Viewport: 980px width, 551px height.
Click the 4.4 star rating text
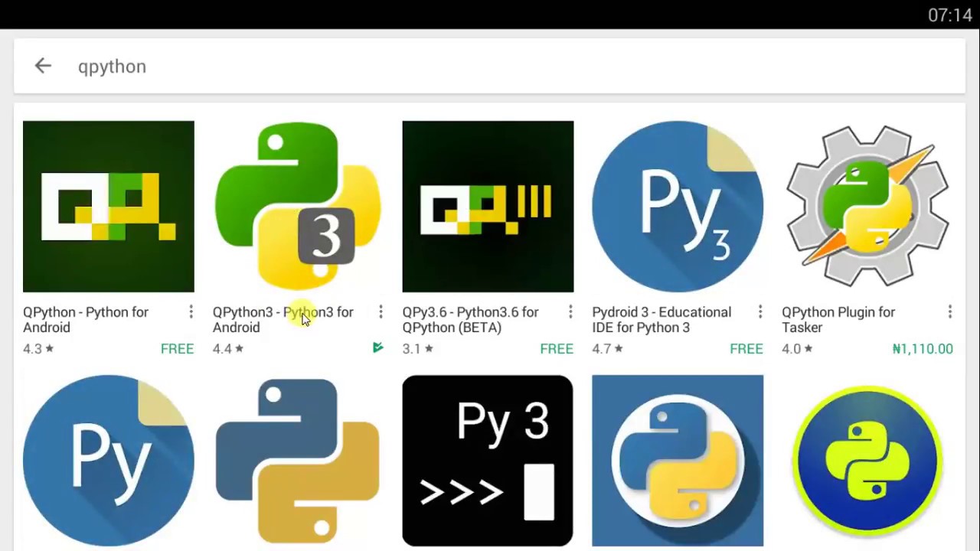point(228,349)
